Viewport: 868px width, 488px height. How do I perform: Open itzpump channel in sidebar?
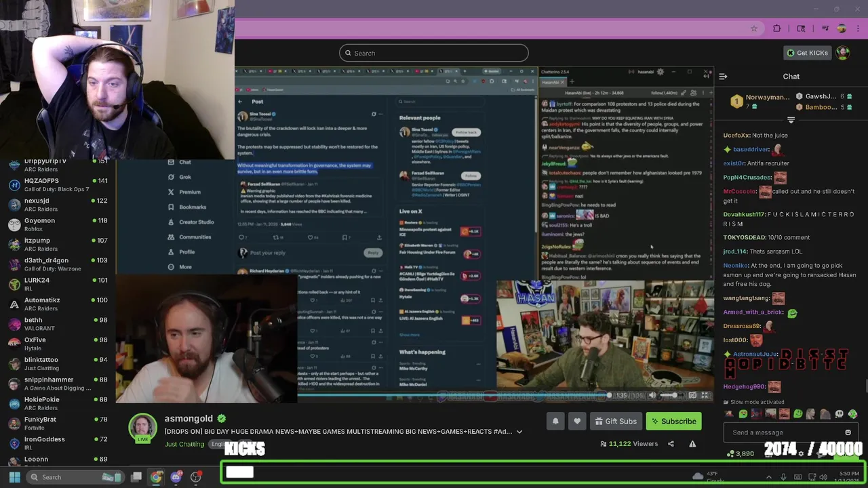(x=58, y=245)
